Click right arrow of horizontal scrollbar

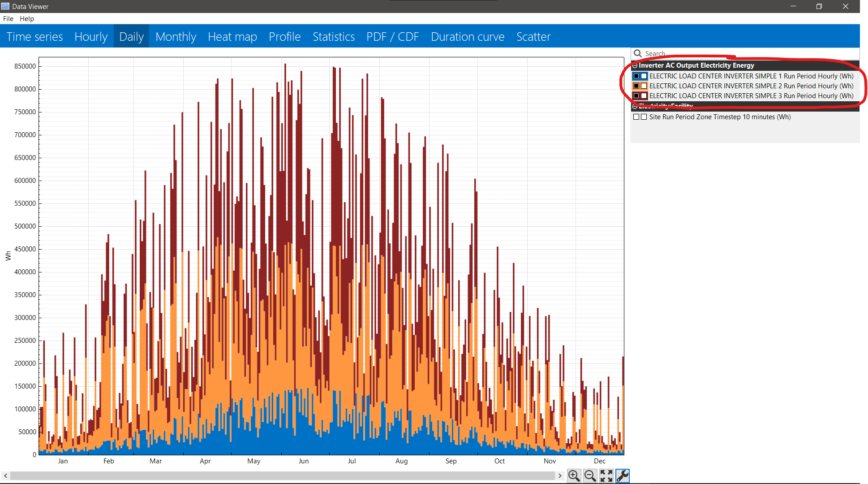tap(560, 475)
